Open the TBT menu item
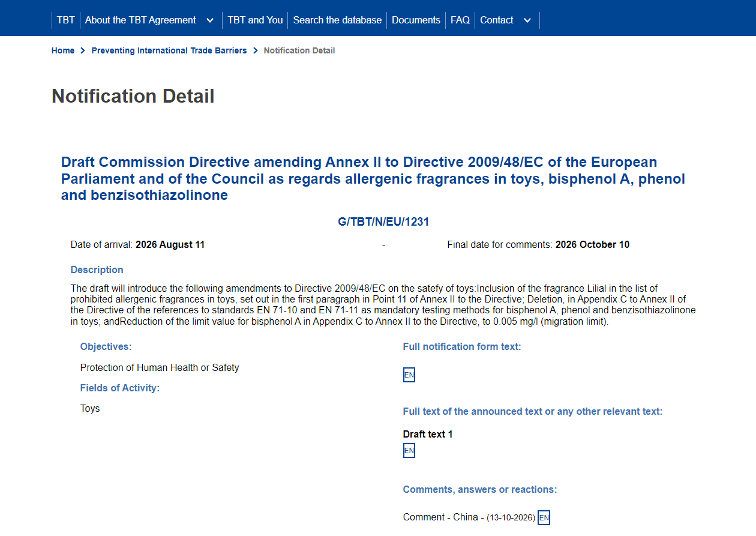Screen dimensions: 756x536 (66, 20)
